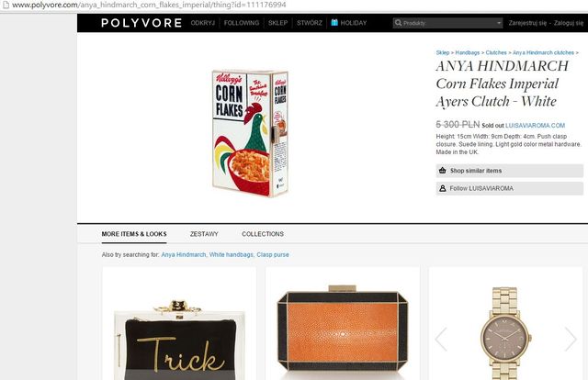Click the shopping basket icon beside Shop similar items
The width and height of the screenshot is (588, 380).
pos(443,171)
